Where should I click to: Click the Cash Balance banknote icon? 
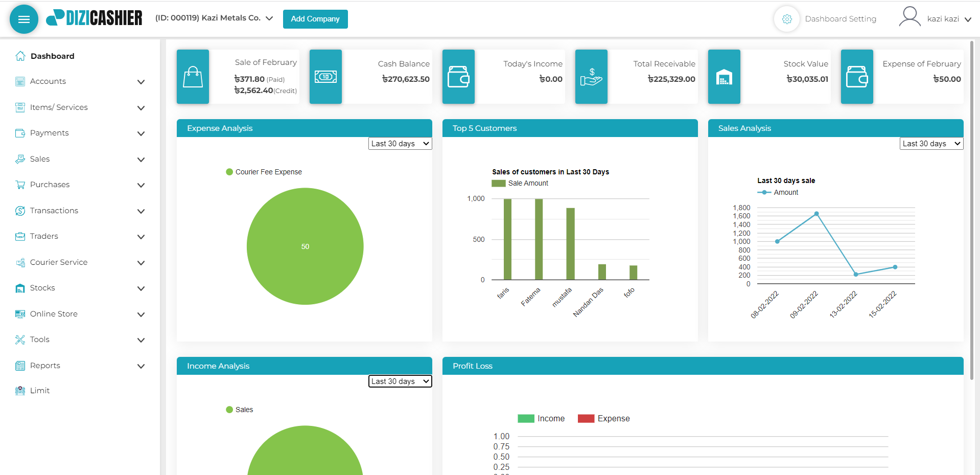(x=325, y=77)
